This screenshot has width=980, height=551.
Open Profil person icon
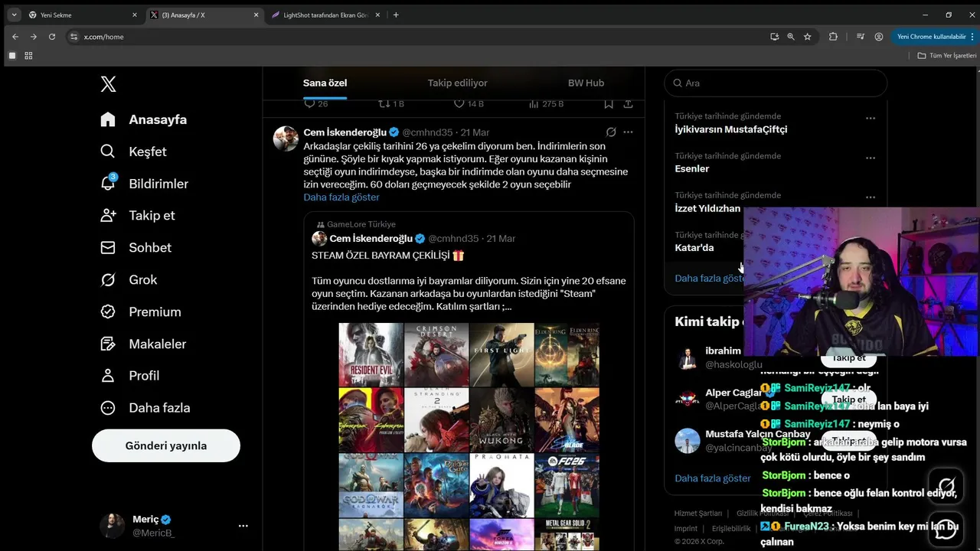(x=108, y=375)
